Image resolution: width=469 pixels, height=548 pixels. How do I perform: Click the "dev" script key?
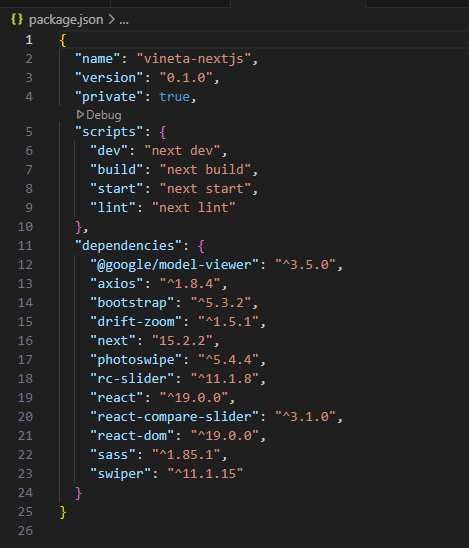[x=109, y=151]
